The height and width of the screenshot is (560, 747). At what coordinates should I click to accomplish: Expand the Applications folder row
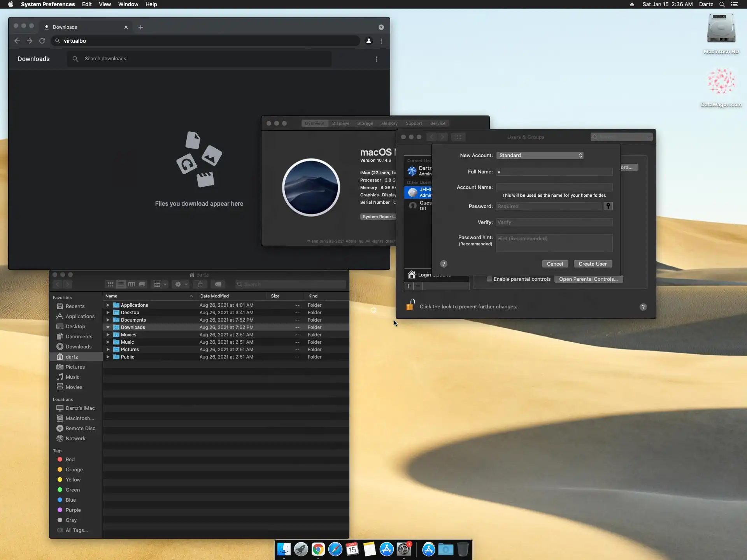[x=108, y=305]
